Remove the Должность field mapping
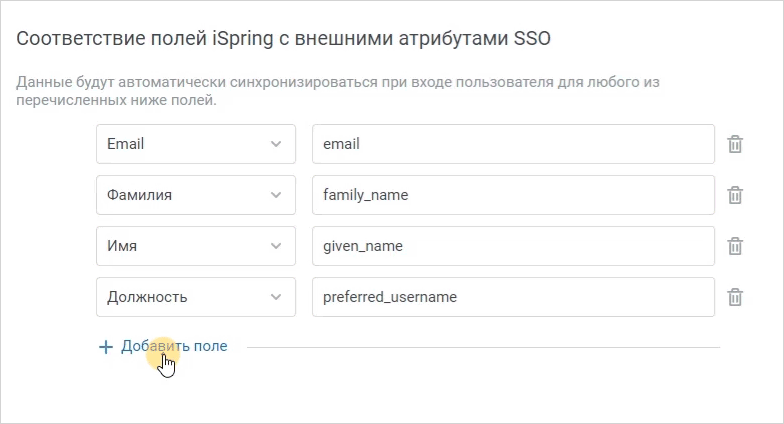The height and width of the screenshot is (424, 784). click(x=734, y=297)
